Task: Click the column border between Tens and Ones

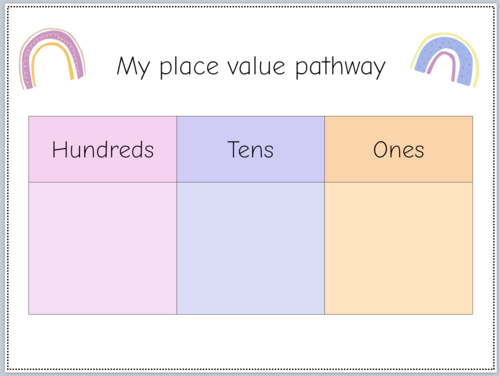Action: pyautogui.click(x=325, y=215)
